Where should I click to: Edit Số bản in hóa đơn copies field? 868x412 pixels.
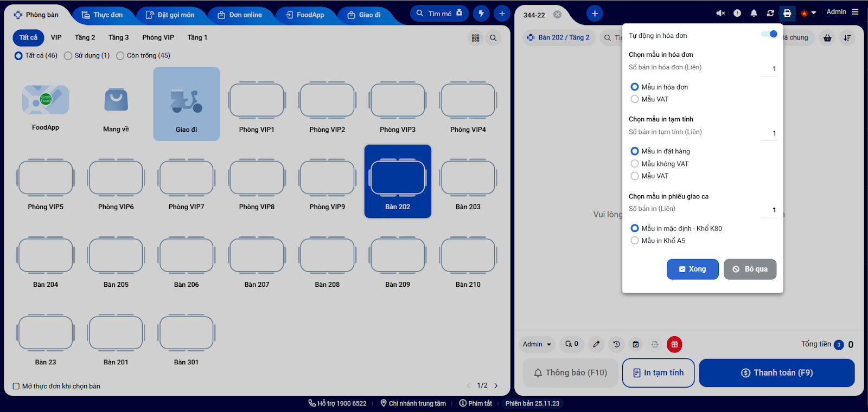(x=769, y=68)
